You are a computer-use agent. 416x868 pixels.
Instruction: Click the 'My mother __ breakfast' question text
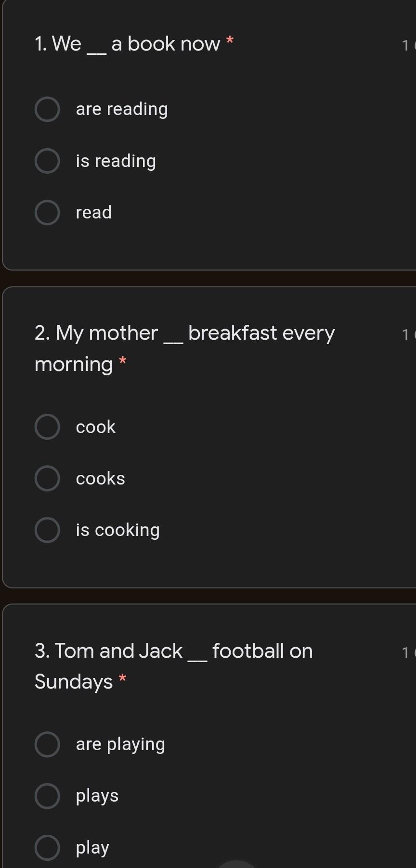(x=184, y=333)
